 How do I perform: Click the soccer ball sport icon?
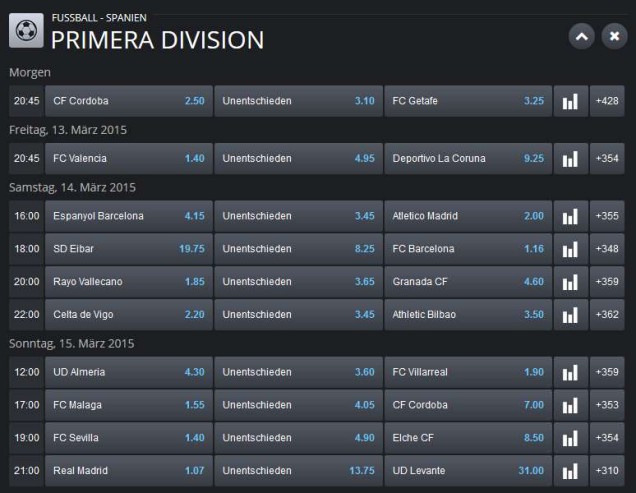pos(26,30)
